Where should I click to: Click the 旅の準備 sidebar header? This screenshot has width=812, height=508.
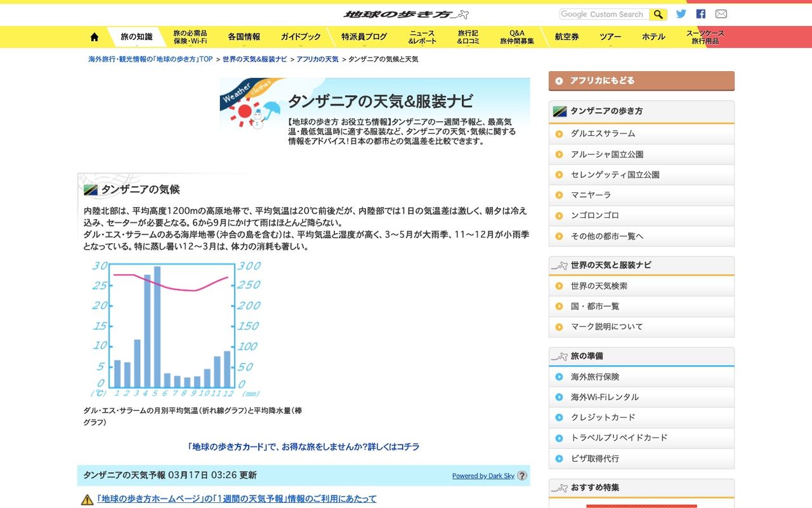click(x=641, y=356)
